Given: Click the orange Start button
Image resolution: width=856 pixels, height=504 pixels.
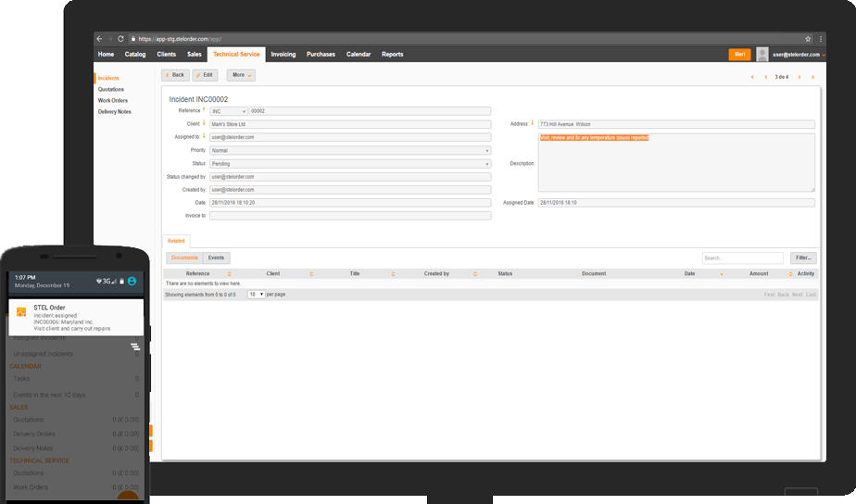Looking at the screenshot, I should (x=739, y=54).
